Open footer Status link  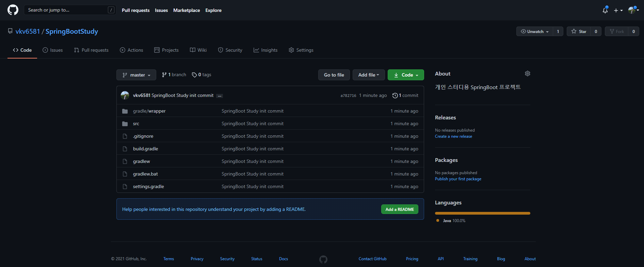257,259
